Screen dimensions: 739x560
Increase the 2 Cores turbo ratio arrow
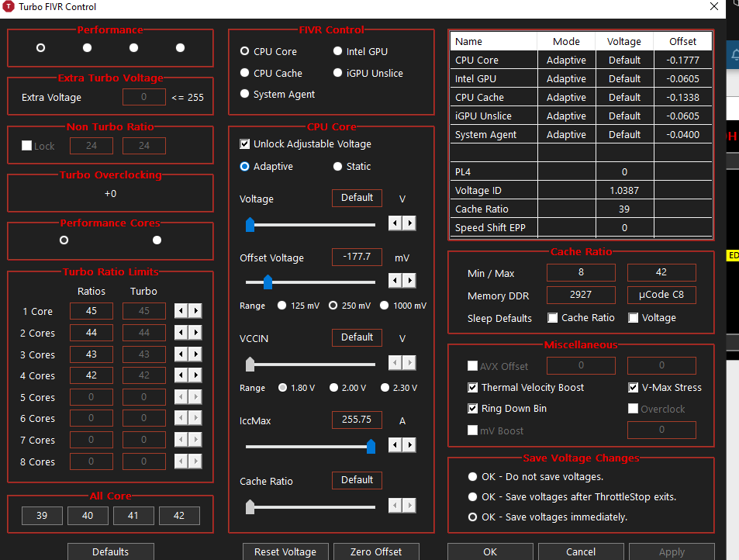tap(195, 333)
